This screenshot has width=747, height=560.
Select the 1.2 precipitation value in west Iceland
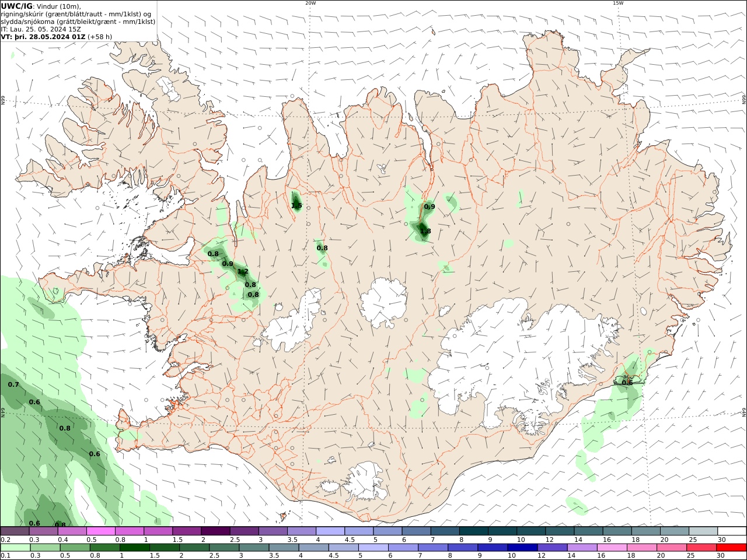click(x=243, y=271)
